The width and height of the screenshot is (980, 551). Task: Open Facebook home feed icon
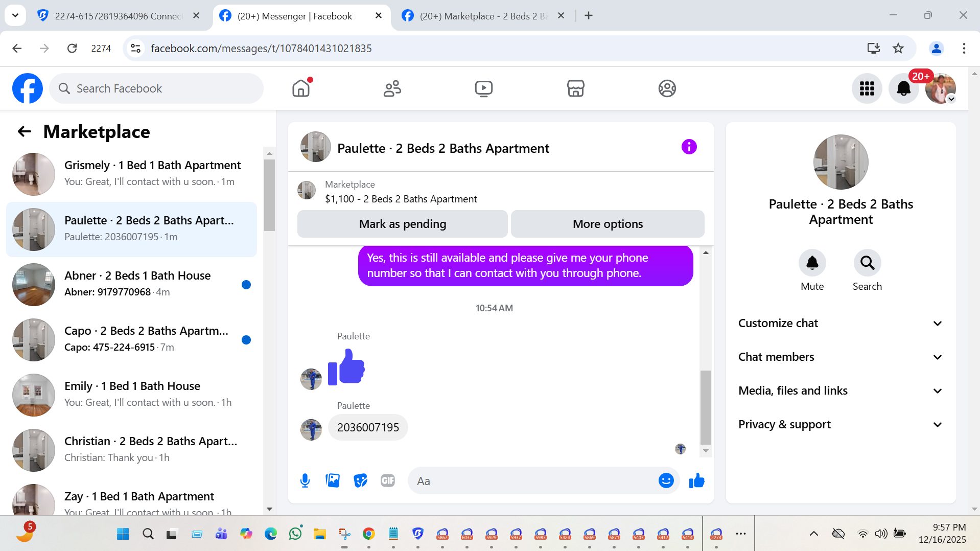pyautogui.click(x=301, y=88)
